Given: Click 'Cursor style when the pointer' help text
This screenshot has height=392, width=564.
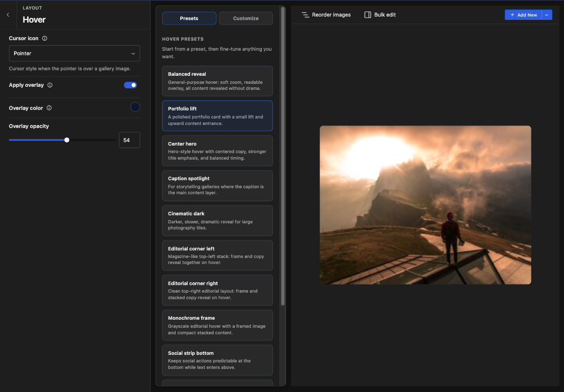Looking at the screenshot, I should point(70,69).
